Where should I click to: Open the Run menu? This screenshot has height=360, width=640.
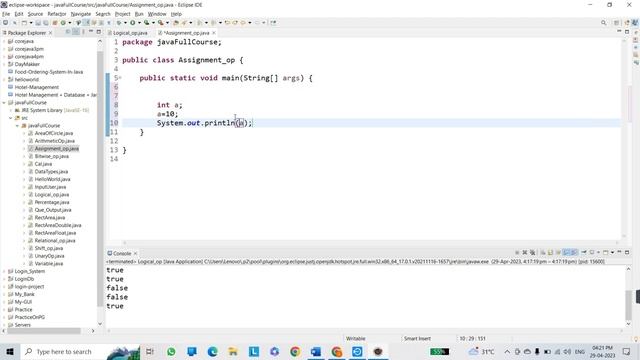click(x=139, y=14)
